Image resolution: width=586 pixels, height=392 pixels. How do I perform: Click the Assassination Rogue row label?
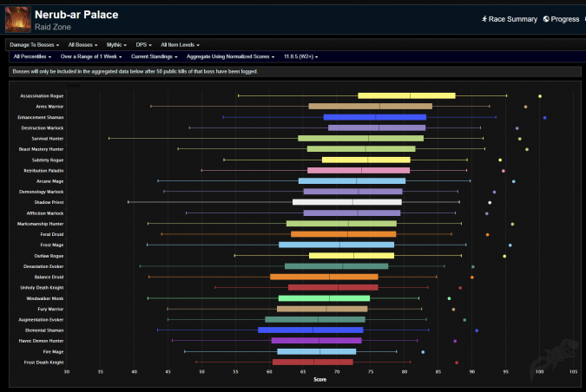click(x=42, y=96)
